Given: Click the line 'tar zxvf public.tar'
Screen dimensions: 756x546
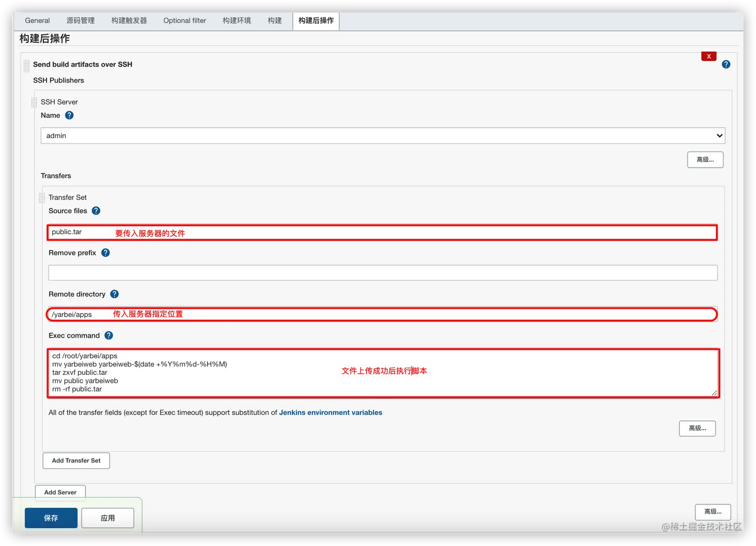Looking at the screenshot, I should coord(80,372).
